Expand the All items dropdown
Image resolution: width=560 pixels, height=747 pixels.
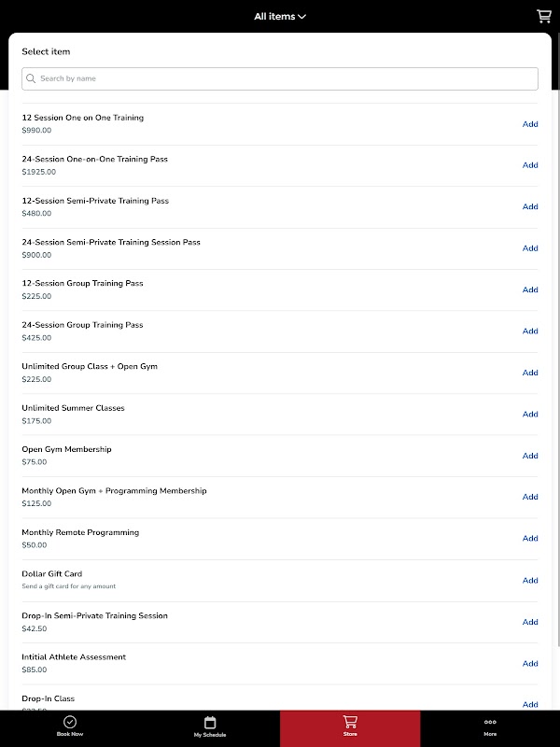(280, 16)
